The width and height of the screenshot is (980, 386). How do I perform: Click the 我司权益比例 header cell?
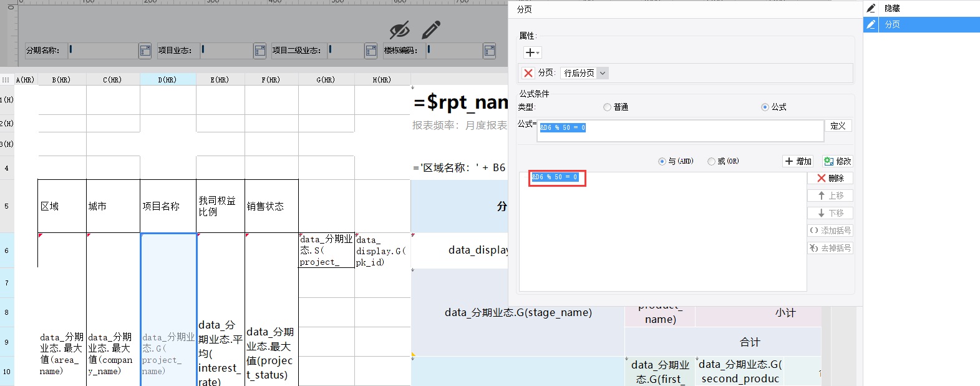click(x=220, y=206)
